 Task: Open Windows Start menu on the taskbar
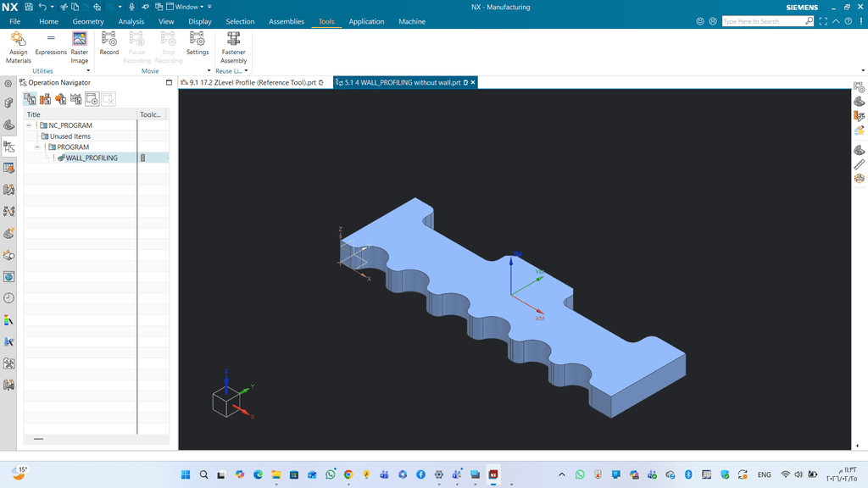pyautogui.click(x=186, y=475)
